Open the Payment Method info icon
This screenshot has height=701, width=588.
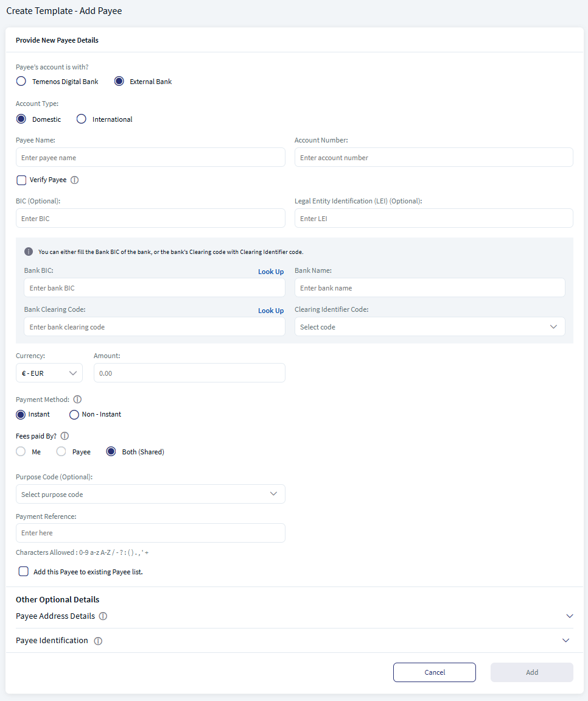point(77,400)
